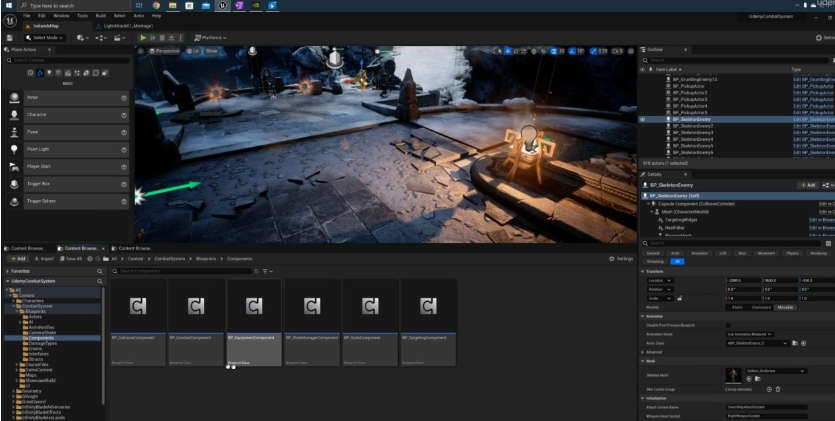The width and height of the screenshot is (835, 421).
Task: Open the Select Mode dropdown
Action: click(x=45, y=38)
